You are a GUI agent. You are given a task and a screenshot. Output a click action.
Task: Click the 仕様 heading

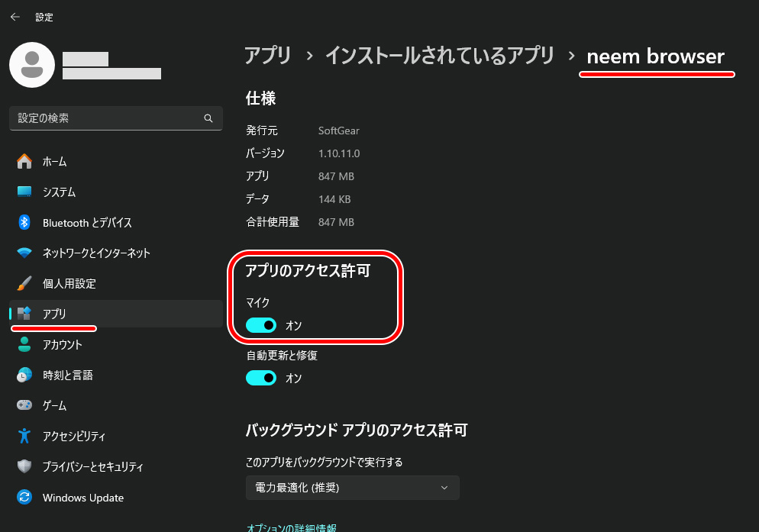point(260,98)
